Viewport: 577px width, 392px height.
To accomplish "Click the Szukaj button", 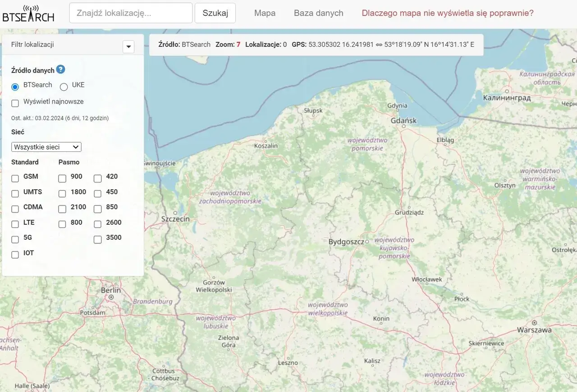I will tap(215, 13).
